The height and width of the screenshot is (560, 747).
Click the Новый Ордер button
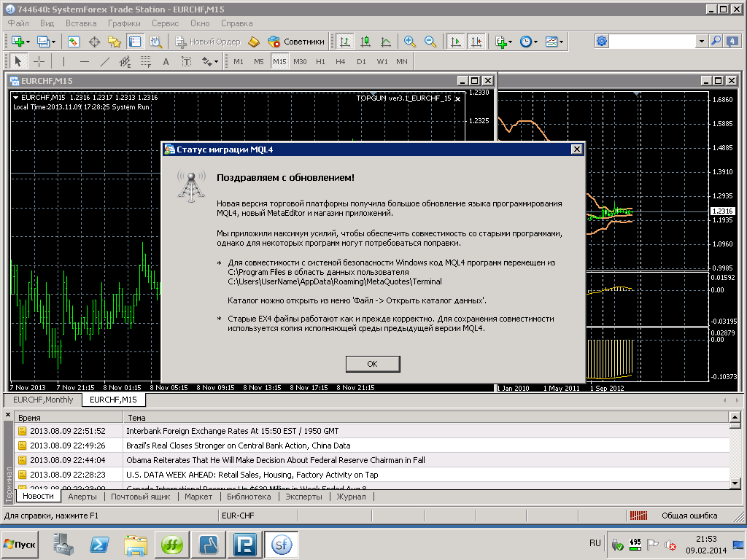[x=208, y=42]
